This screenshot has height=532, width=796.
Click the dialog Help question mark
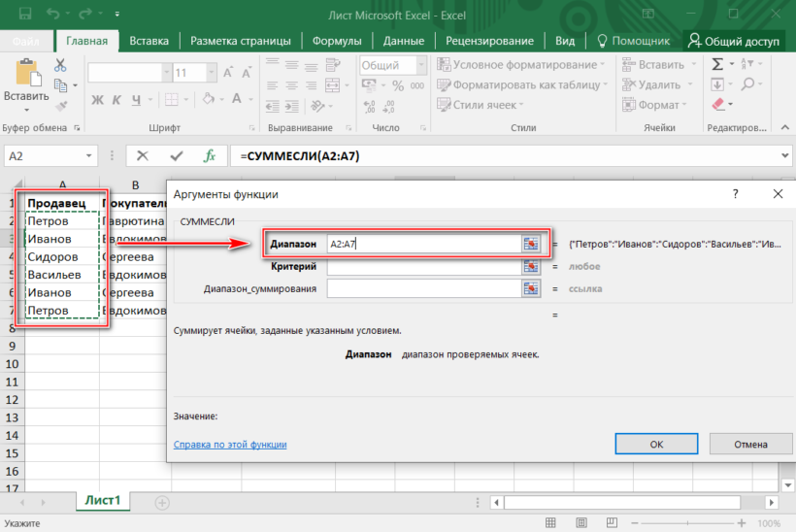pos(735,194)
